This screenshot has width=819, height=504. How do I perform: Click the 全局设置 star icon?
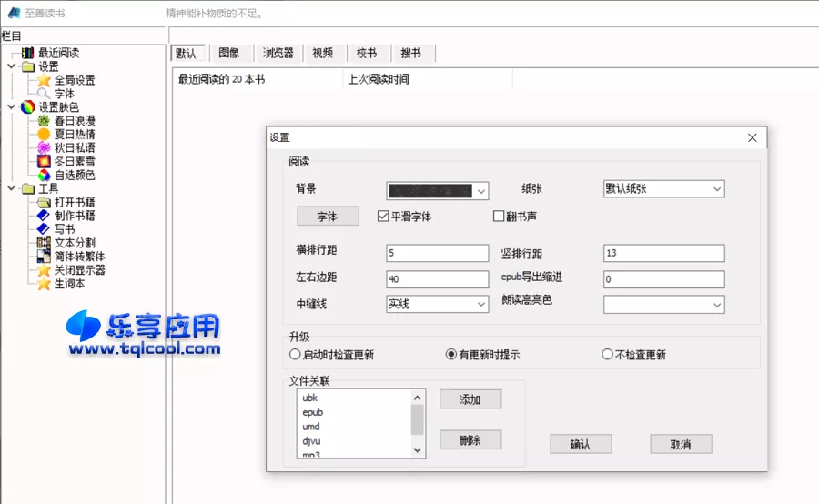tap(44, 80)
